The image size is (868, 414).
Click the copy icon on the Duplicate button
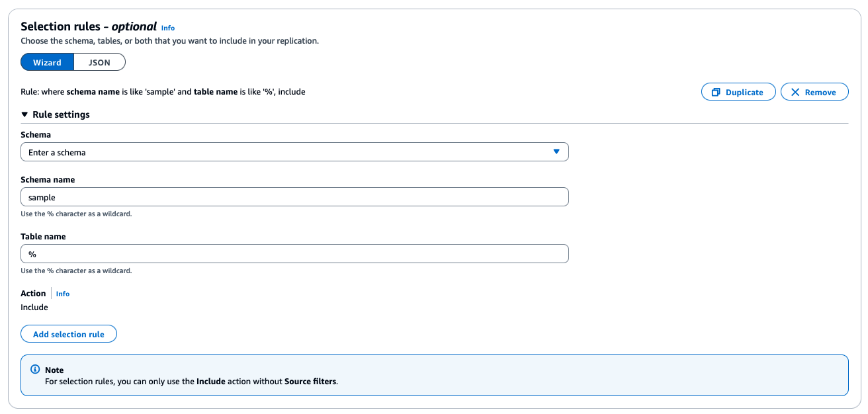(716, 93)
